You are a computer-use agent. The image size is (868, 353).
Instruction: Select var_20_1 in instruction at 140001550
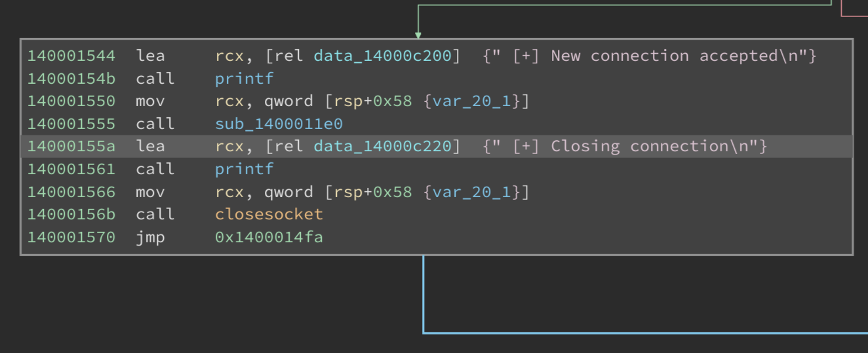[x=472, y=101]
